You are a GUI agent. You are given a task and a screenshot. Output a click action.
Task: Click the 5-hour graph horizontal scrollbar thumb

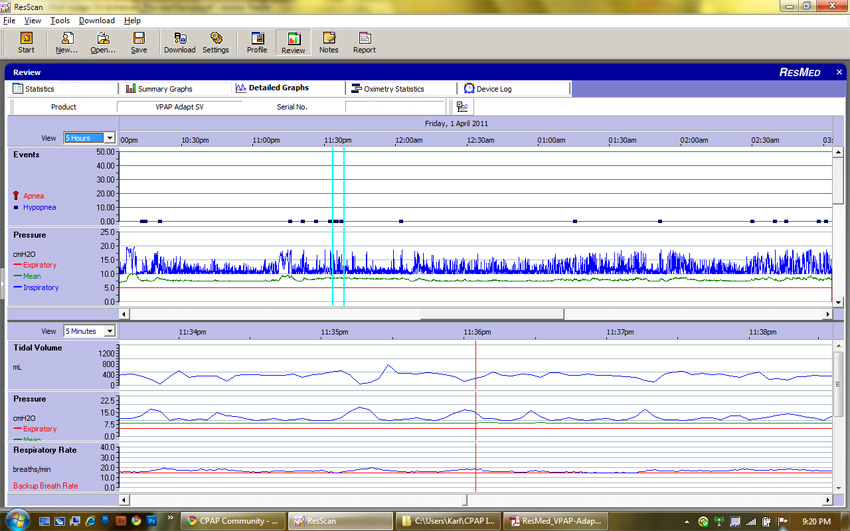tap(492, 313)
